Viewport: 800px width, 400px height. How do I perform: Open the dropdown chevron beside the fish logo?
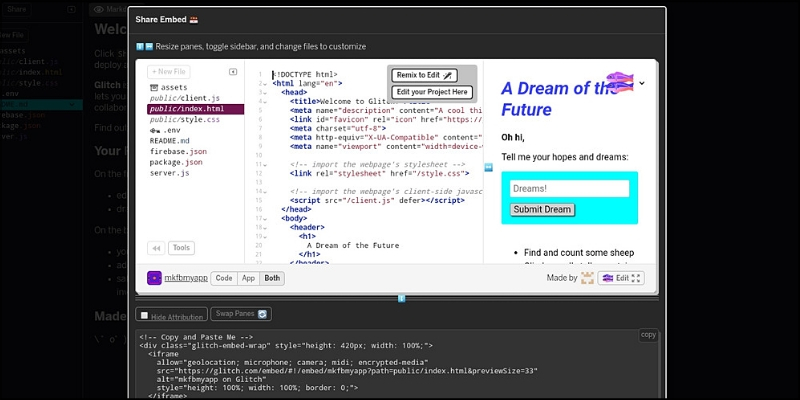coord(642,83)
